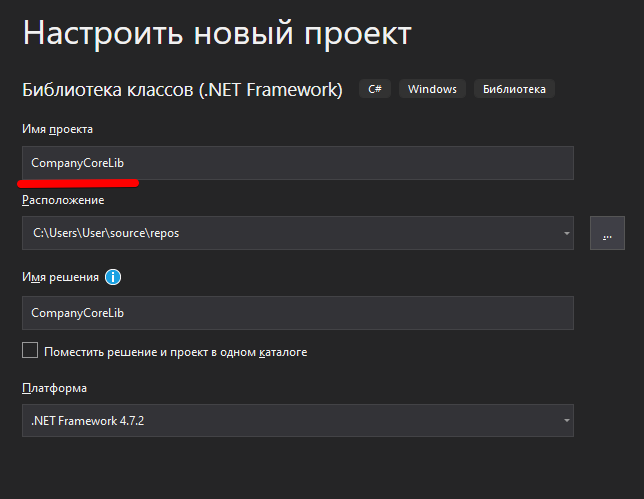The image size is (644, 499).
Task: Click the "Библиотека классов (.NET Framework)" template name
Action: pyautogui.click(x=182, y=90)
